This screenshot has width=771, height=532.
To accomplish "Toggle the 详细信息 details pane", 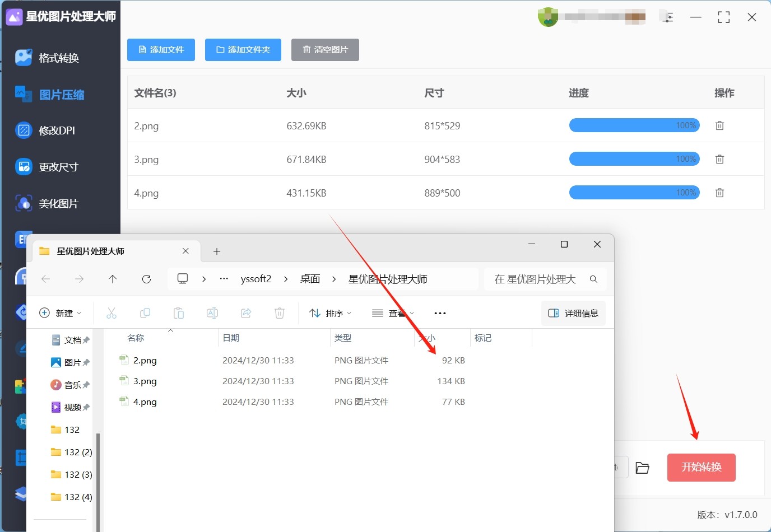I will coord(573,313).
